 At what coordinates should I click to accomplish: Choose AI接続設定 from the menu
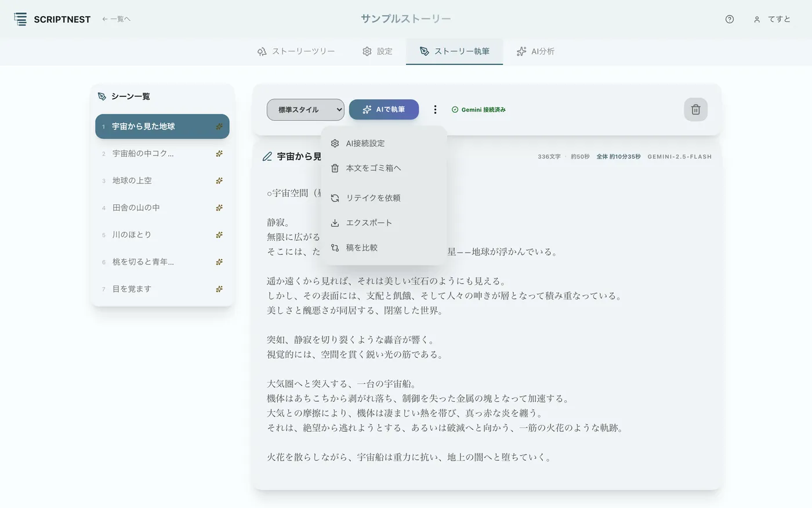click(384, 143)
